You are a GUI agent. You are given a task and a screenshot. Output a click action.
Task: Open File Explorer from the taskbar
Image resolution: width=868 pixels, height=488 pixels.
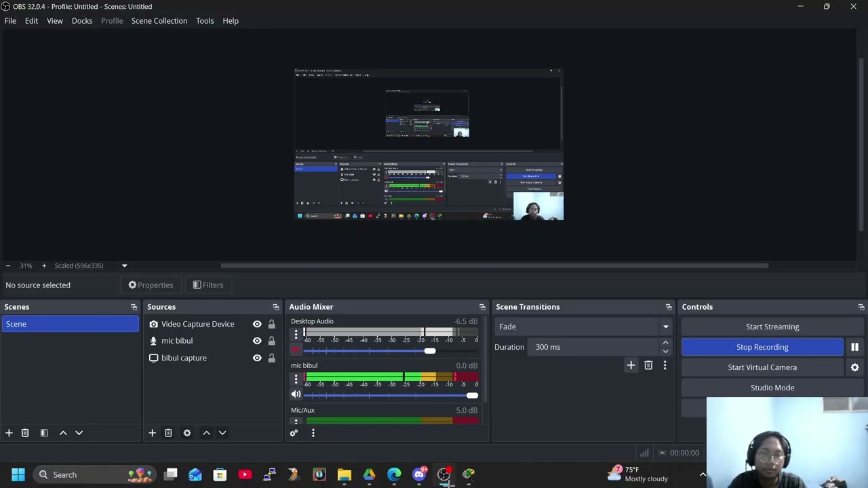coord(344,474)
